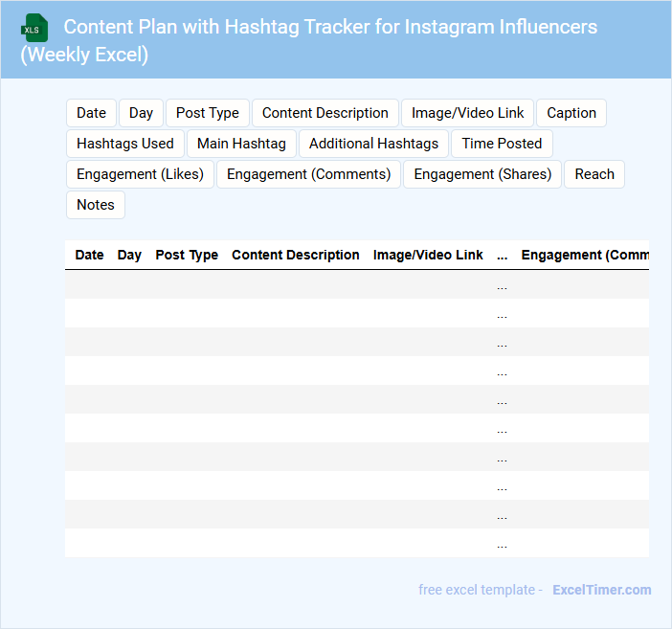Select the Post Type tag
Viewport: 672px width, 629px height.
[x=208, y=113]
